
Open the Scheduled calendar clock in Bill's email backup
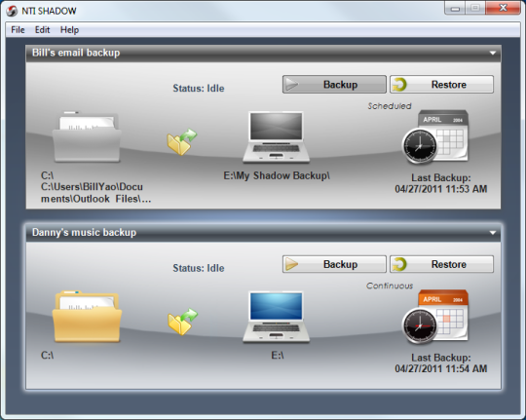[435, 137]
